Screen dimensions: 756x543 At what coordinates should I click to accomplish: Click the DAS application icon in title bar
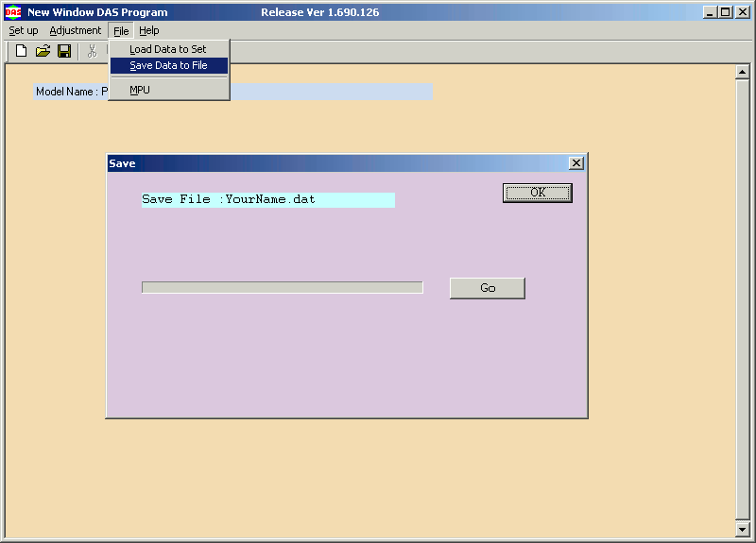(x=13, y=12)
